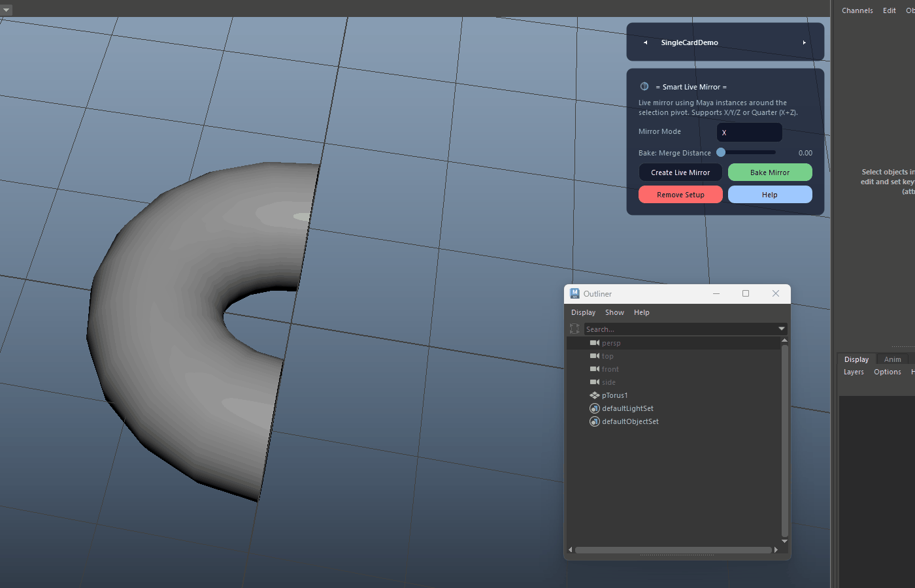Viewport: 915px width, 588px height.
Task: Click the green Bake Mirror button
Action: [x=770, y=172]
